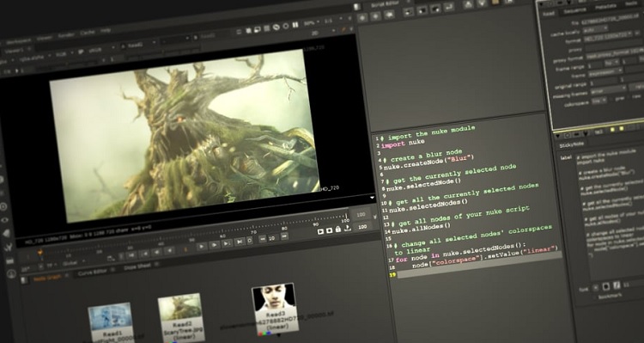
Task: Click the source a script icon
Action: (408, 12)
